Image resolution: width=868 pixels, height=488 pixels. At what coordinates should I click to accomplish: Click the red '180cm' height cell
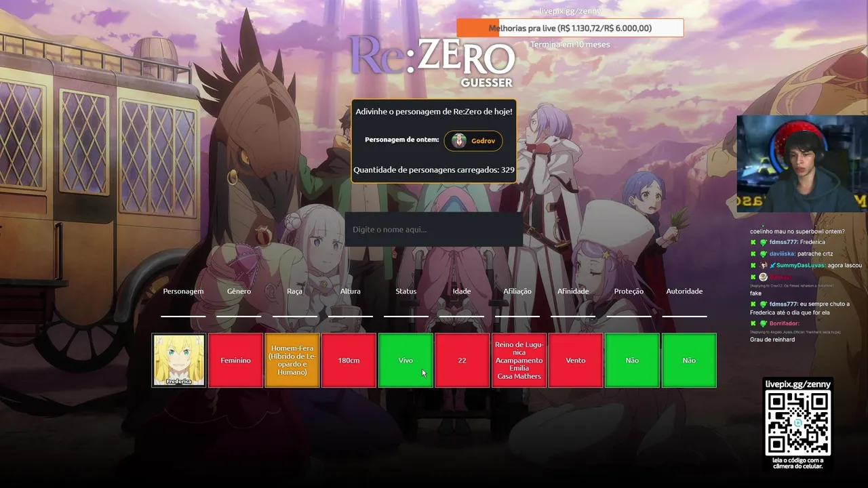click(349, 360)
